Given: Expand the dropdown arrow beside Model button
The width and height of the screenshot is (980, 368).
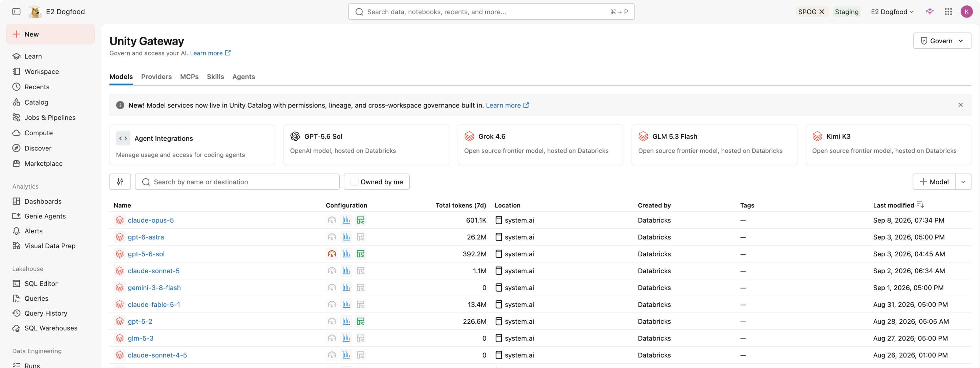Looking at the screenshot, I should (x=963, y=182).
